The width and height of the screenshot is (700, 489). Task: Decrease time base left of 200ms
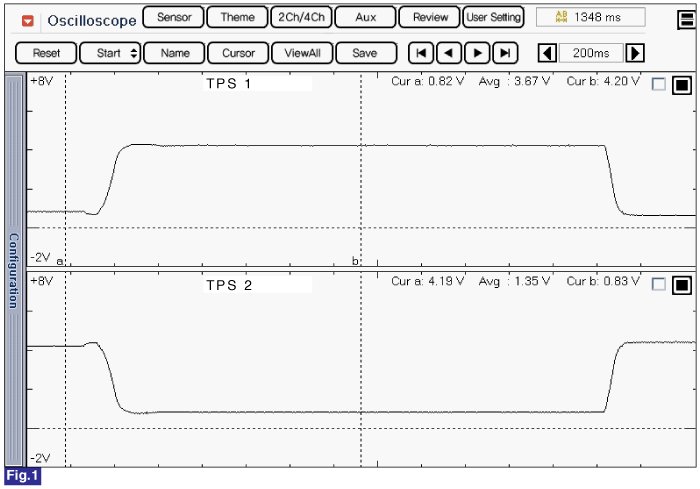(x=547, y=53)
